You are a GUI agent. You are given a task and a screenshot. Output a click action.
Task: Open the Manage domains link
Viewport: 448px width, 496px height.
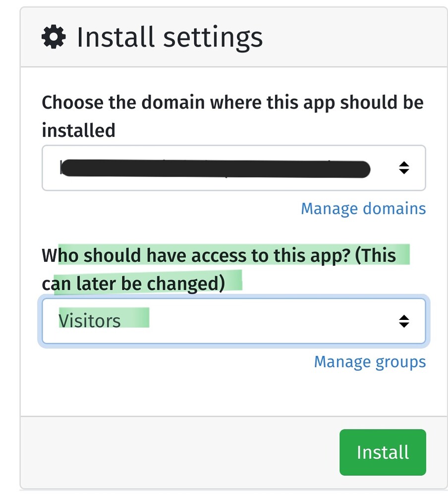tap(363, 209)
